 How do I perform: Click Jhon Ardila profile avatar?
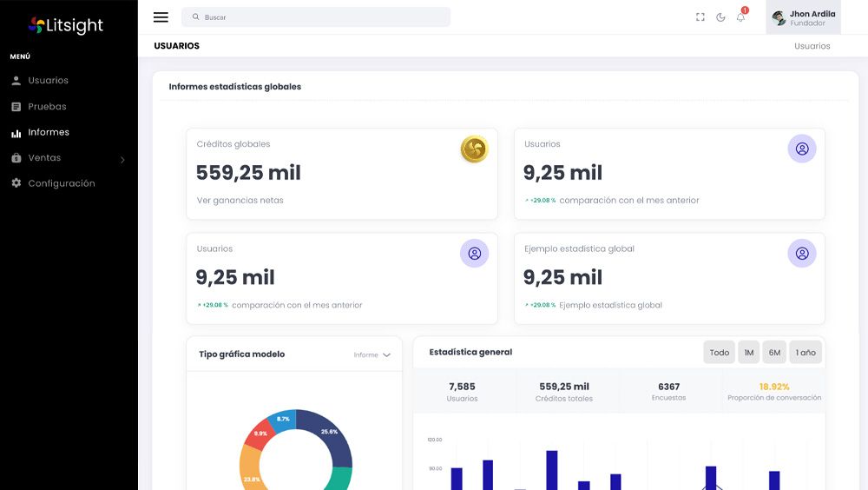pyautogui.click(x=778, y=18)
